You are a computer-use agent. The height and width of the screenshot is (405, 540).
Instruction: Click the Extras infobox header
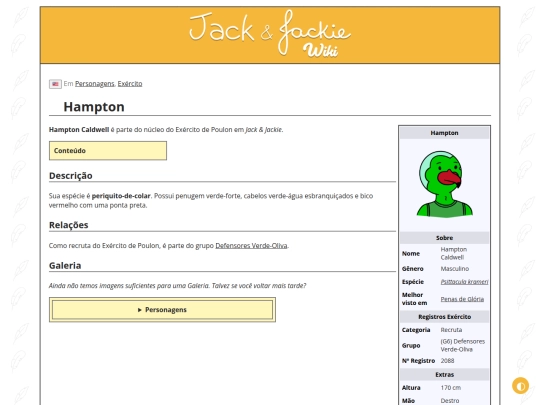pos(444,374)
